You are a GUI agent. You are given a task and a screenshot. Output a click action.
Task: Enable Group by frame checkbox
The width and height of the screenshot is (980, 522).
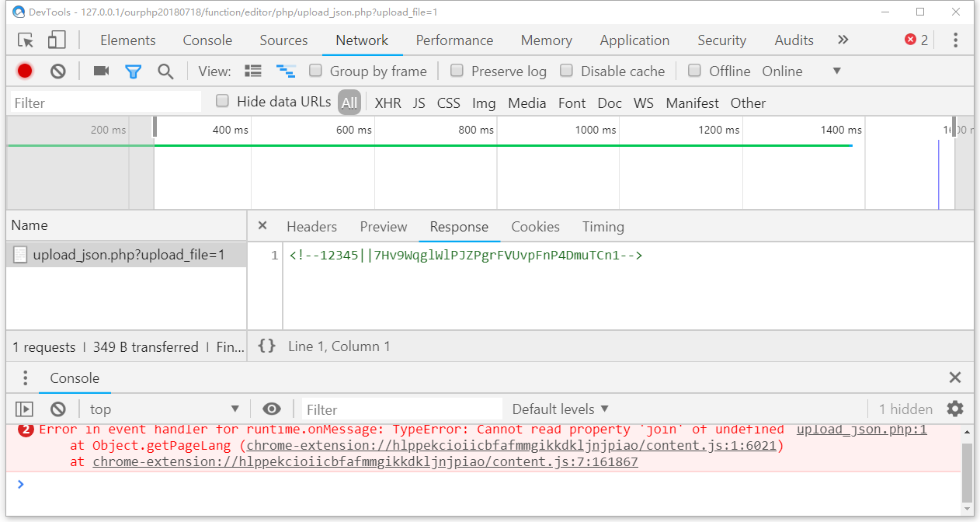point(315,71)
